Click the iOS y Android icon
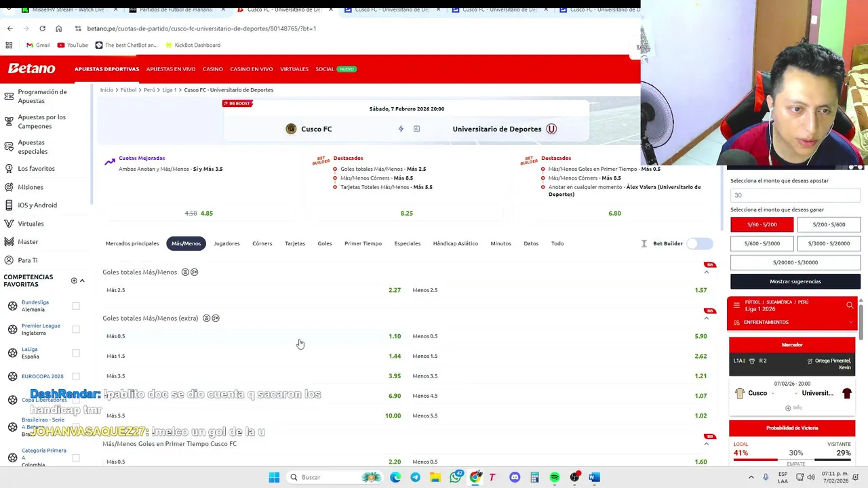Viewport: 868px width, 488px height. click(x=9, y=205)
